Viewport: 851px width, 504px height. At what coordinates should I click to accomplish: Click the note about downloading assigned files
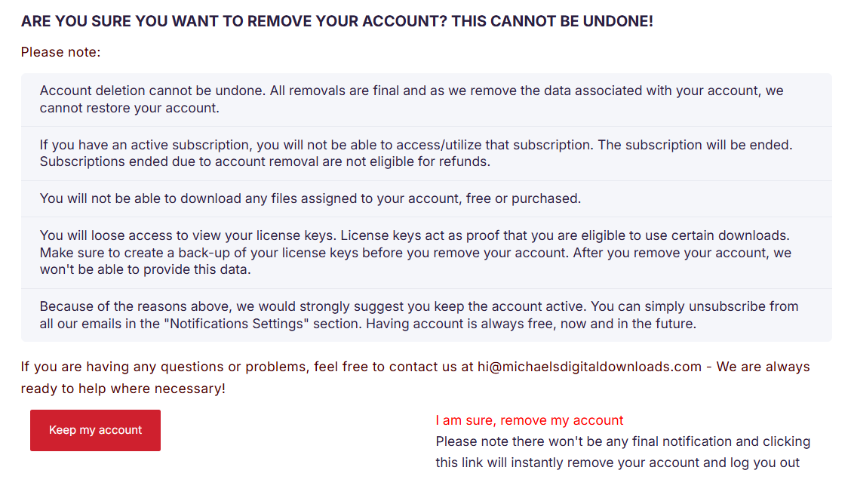(310, 198)
